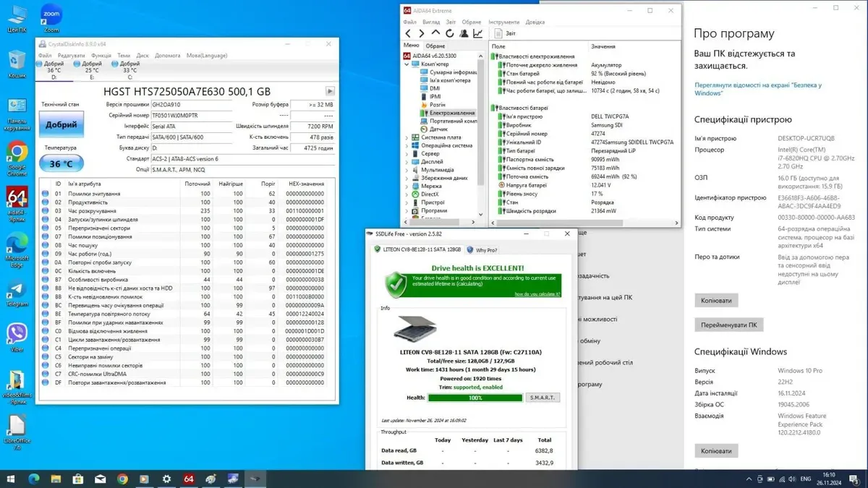
Task: Open Telegram desktop shortcut
Action: [17, 293]
